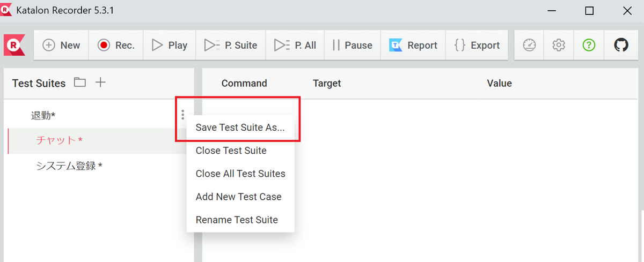
Task: Click the New test case button
Action: 61,46
